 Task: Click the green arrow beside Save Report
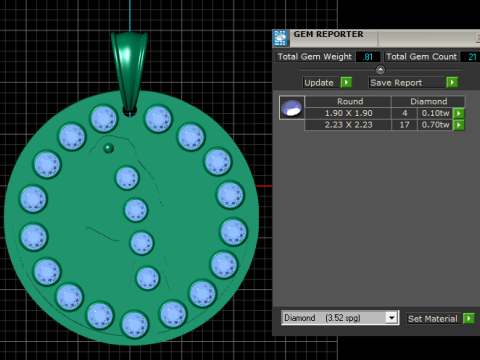click(452, 82)
